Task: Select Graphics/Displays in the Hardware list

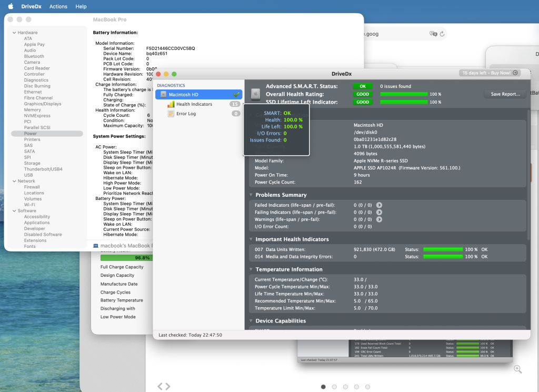Action: point(43,104)
